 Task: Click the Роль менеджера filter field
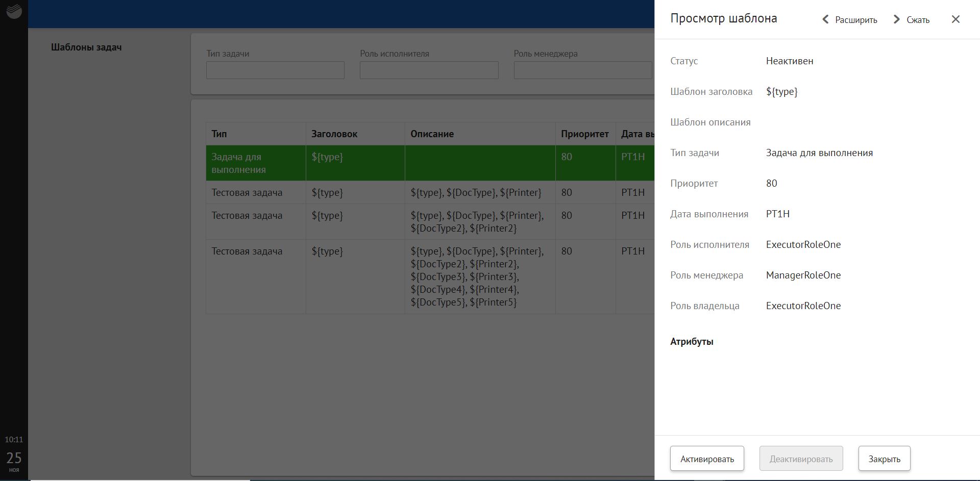(x=582, y=70)
